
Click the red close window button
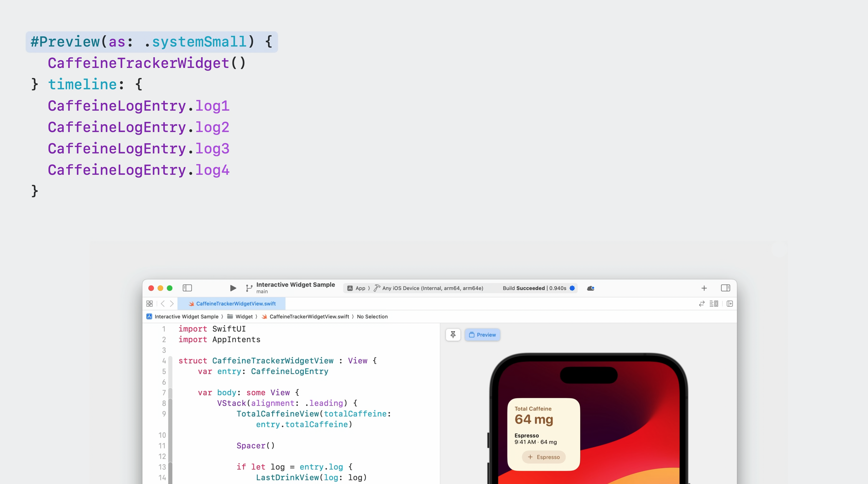pos(151,288)
